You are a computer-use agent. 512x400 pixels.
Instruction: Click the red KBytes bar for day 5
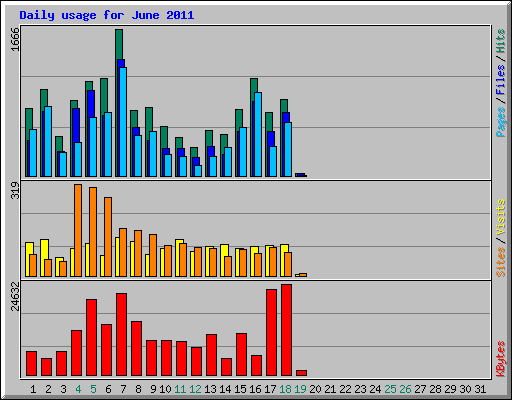[91, 338]
